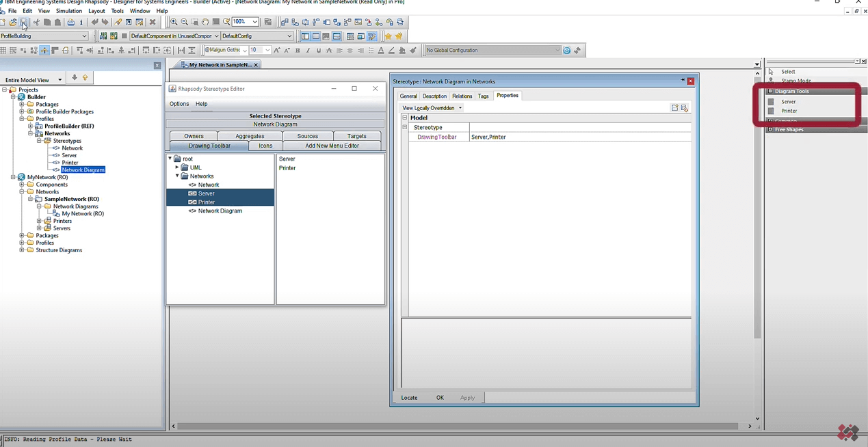Viewport: 868px width, 447px height.
Task: Click the DefaultConfig configuration combo box
Action: (x=257, y=36)
